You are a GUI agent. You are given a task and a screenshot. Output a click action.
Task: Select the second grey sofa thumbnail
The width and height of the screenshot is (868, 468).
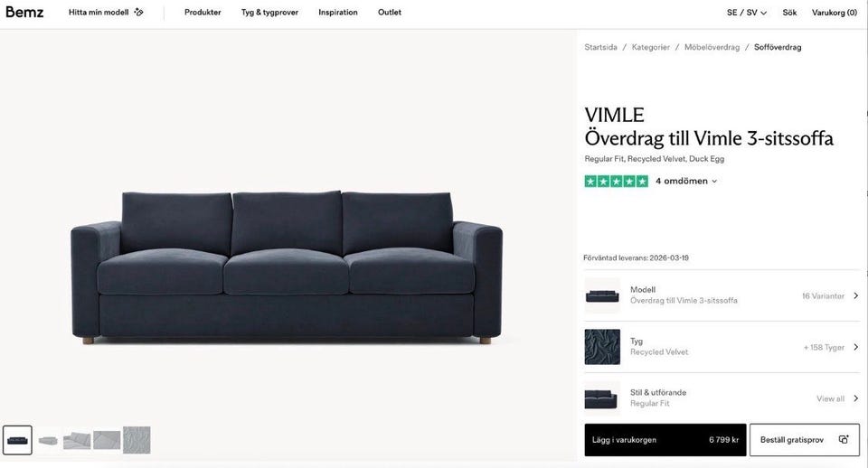point(48,440)
